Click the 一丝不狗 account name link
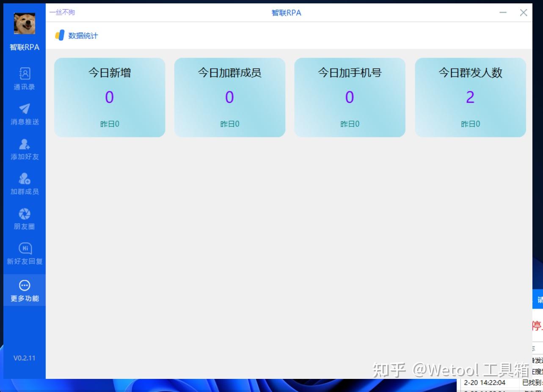This screenshot has height=392, width=543. click(61, 12)
